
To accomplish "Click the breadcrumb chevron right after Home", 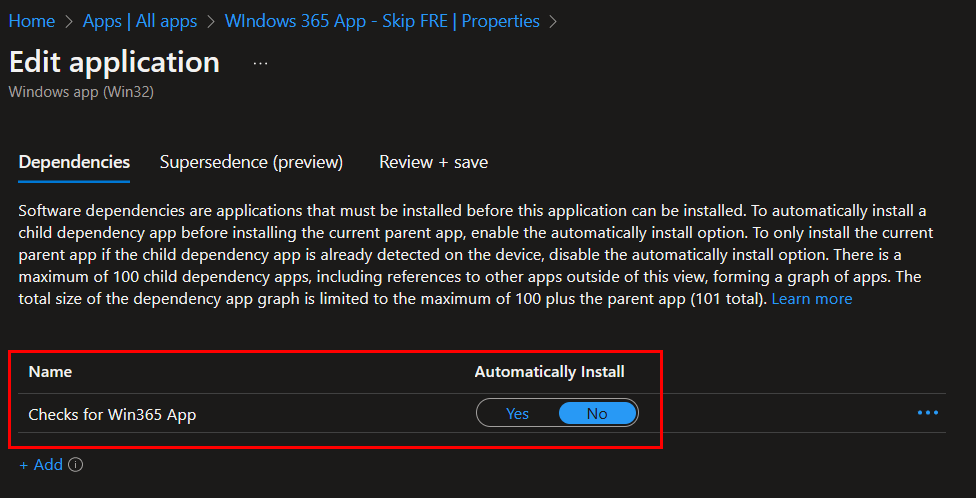I will [71, 21].
